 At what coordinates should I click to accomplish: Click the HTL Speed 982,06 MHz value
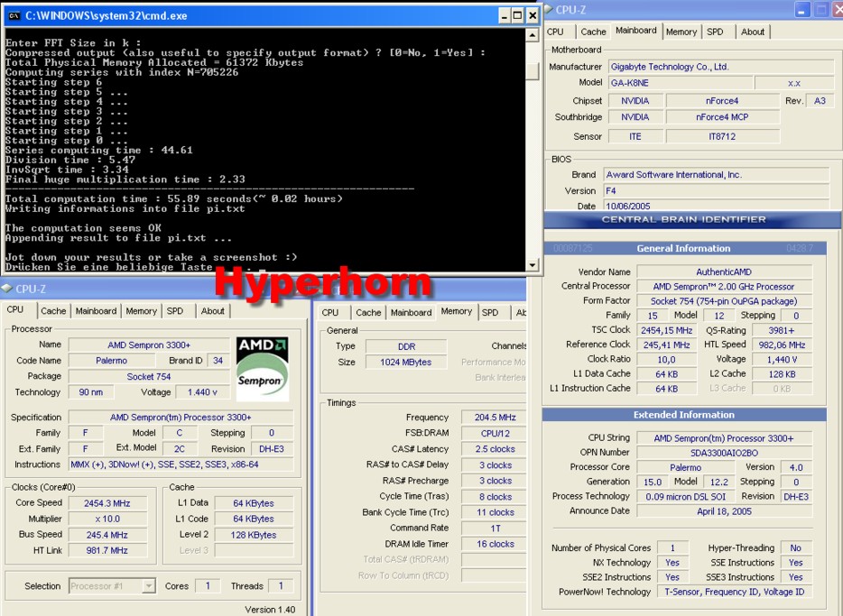click(782, 345)
